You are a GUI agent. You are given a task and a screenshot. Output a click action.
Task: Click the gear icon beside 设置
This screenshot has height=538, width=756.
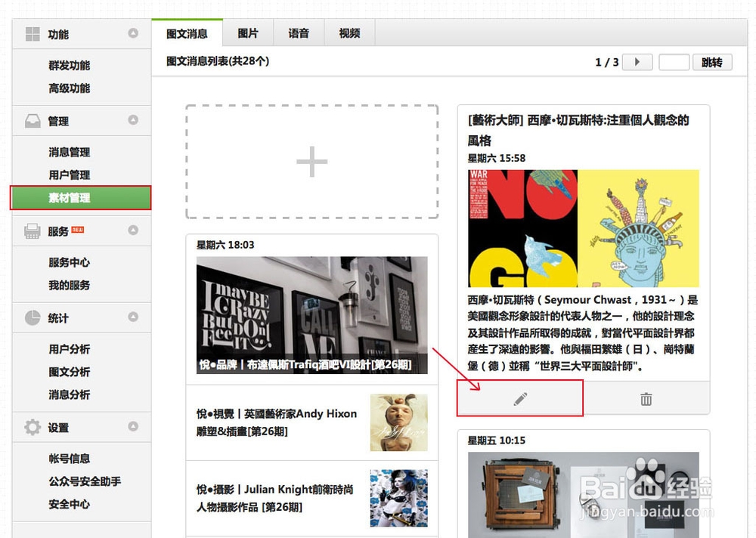pyautogui.click(x=32, y=427)
